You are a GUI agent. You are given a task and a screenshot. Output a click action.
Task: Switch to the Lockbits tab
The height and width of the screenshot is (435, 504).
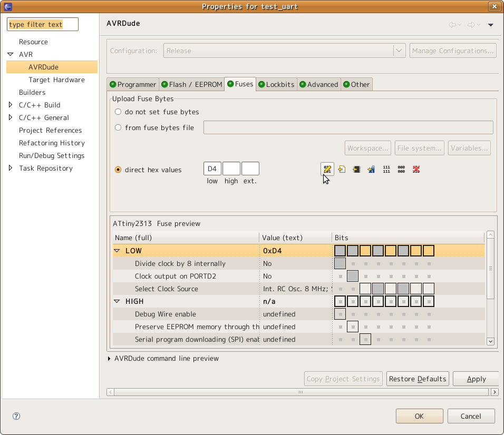276,84
